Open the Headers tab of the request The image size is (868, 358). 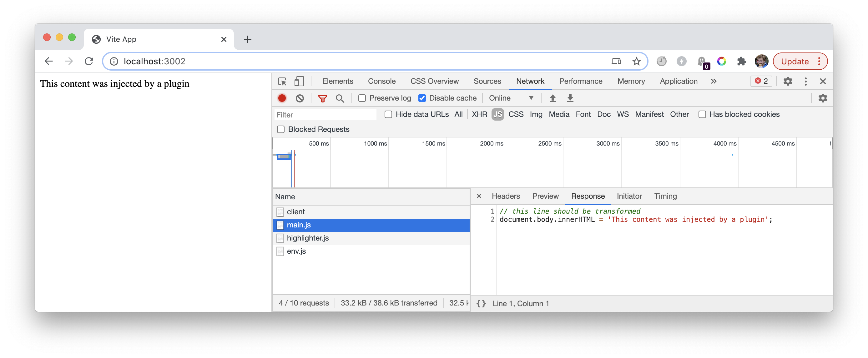click(505, 196)
